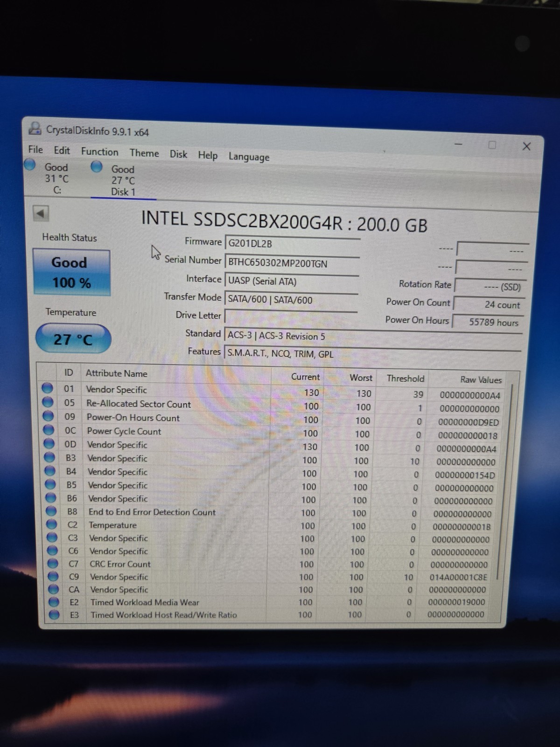Click the previous disk arrow button
This screenshot has width=560, height=747.
(x=41, y=213)
